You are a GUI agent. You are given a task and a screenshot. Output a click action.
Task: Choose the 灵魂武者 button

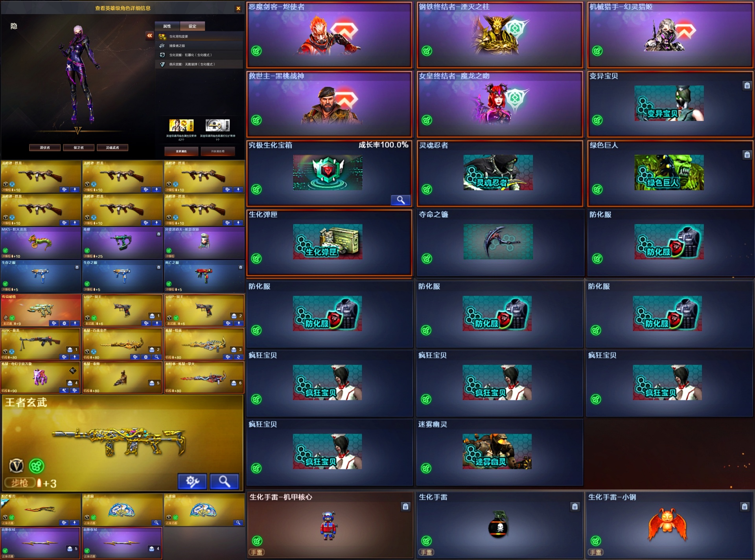click(x=112, y=148)
